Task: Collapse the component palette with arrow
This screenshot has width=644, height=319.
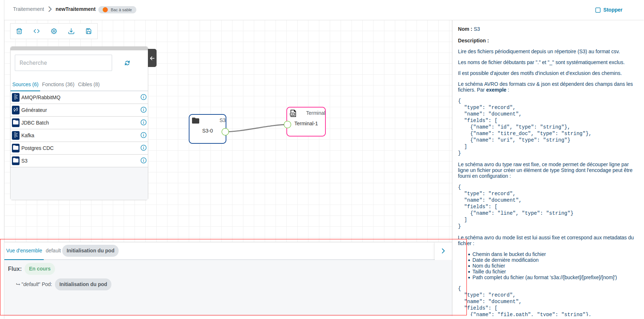Action: [152, 58]
